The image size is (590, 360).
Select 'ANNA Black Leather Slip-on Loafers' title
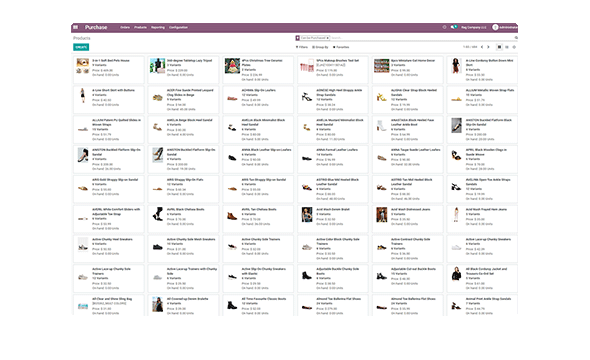(x=266, y=150)
